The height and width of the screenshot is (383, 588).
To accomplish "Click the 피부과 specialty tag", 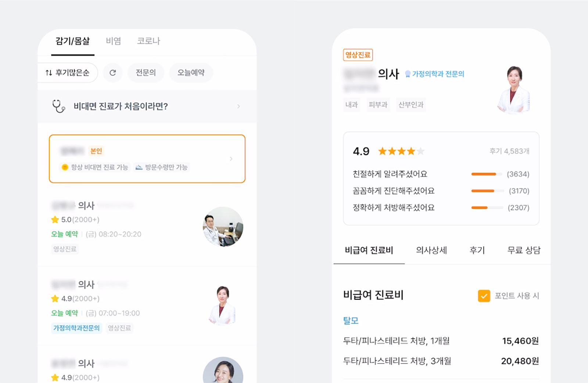I will coord(378,105).
